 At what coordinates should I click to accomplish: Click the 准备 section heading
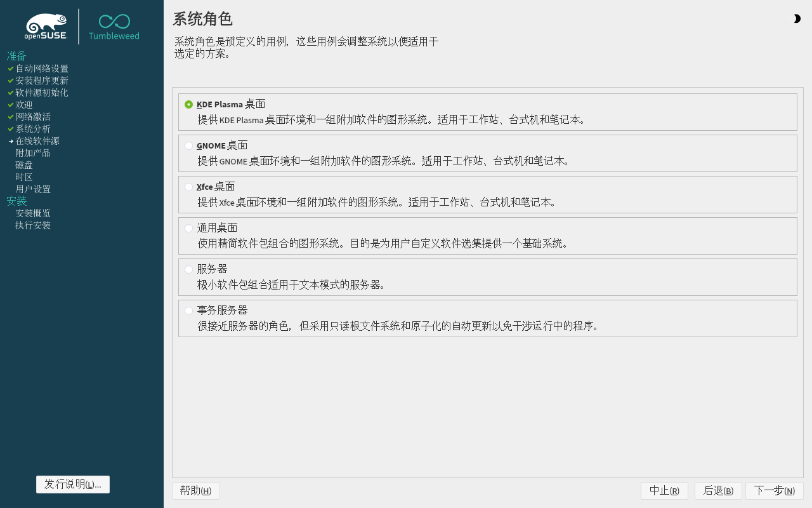16,56
